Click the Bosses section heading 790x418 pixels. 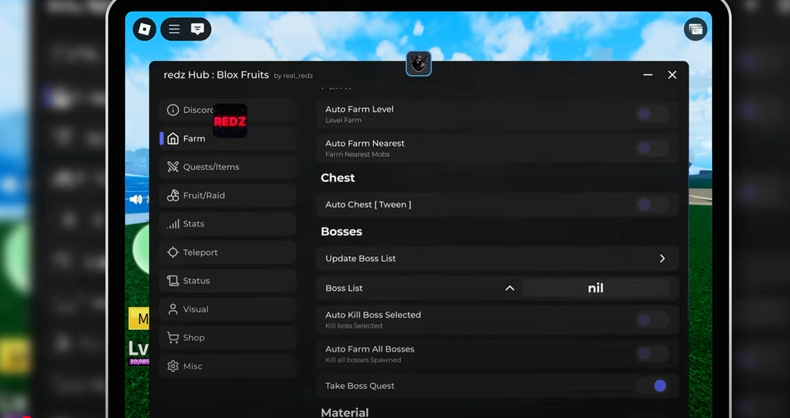(x=342, y=232)
